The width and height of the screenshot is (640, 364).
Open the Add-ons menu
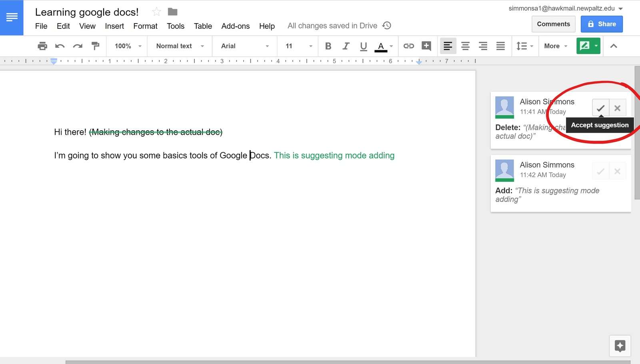[235, 26]
